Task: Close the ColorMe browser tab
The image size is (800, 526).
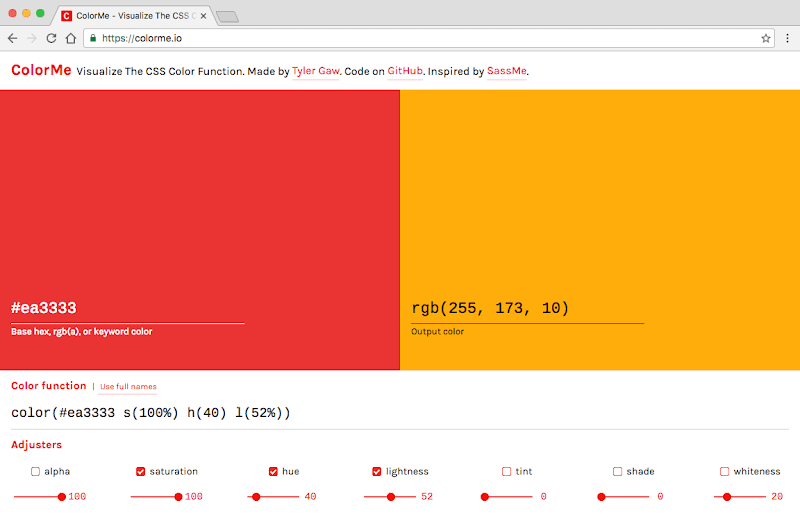Action: pyautogui.click(x=203, y=16)
